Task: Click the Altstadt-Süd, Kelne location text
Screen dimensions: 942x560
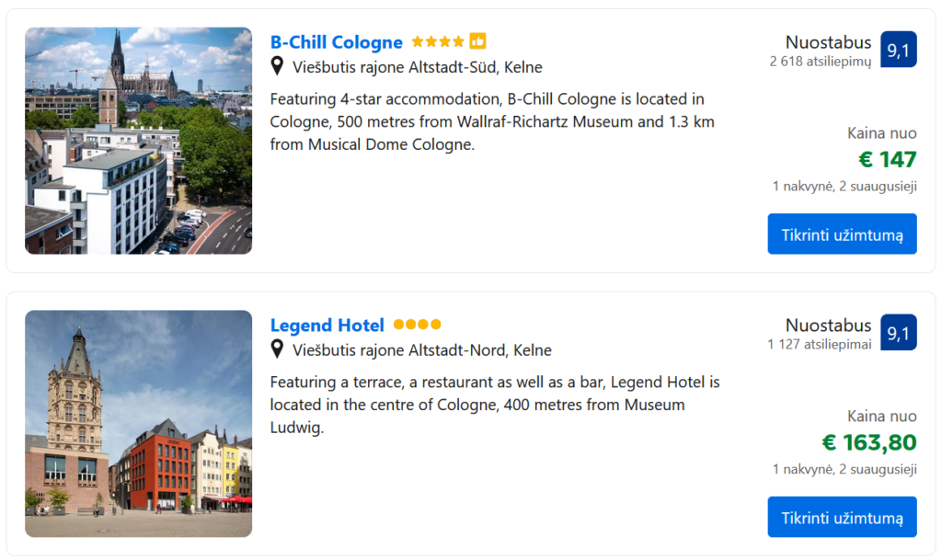Action: pos(418,67)
